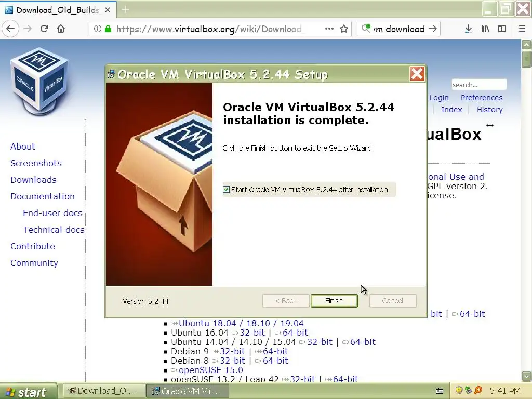Click Ubuntu 14.04 64-bit download link
This screenshot has height=399, width=532.
tap(363, 342)
